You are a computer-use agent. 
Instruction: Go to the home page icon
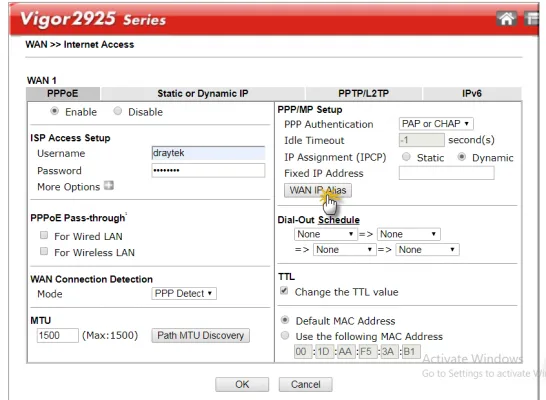coord(506,18)
